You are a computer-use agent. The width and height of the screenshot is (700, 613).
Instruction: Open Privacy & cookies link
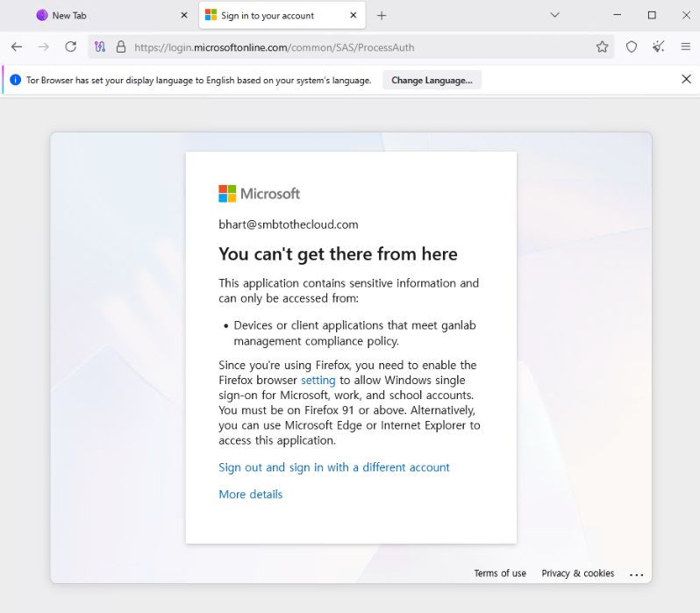point(578,574)
